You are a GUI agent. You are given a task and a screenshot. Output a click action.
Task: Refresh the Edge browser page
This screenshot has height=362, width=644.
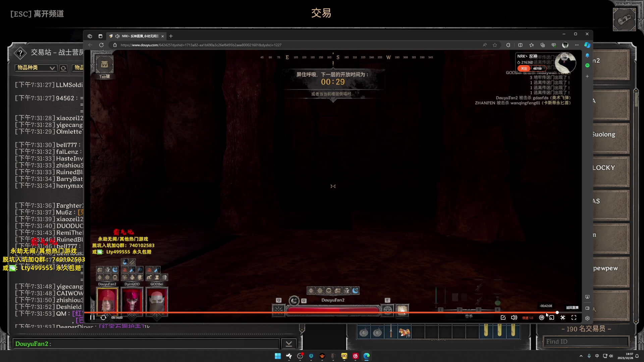(101, 45)
